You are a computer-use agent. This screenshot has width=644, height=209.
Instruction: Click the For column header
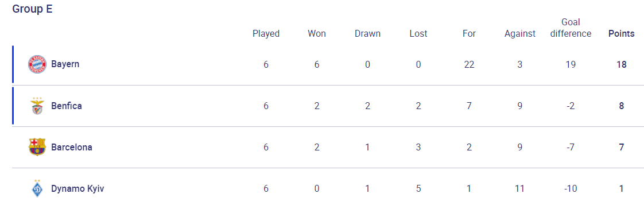point(469,34)
